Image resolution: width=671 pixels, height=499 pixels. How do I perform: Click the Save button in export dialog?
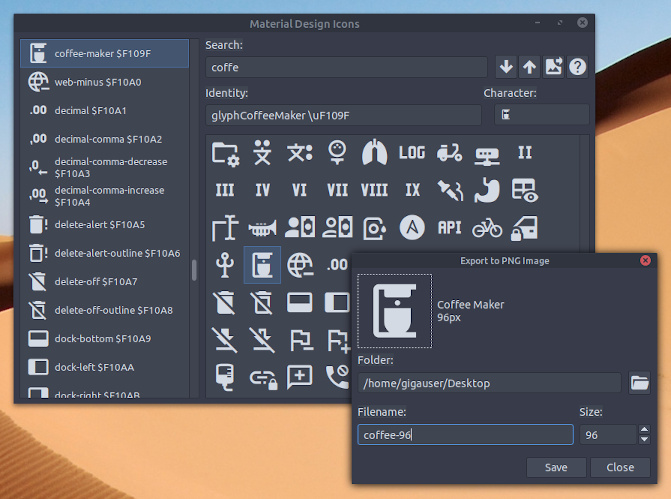coord(556,467)
